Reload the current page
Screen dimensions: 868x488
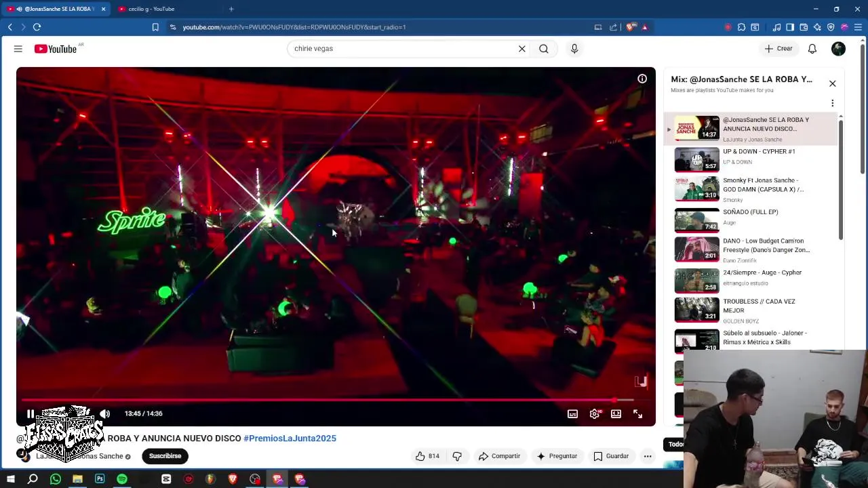pos(37,27)
